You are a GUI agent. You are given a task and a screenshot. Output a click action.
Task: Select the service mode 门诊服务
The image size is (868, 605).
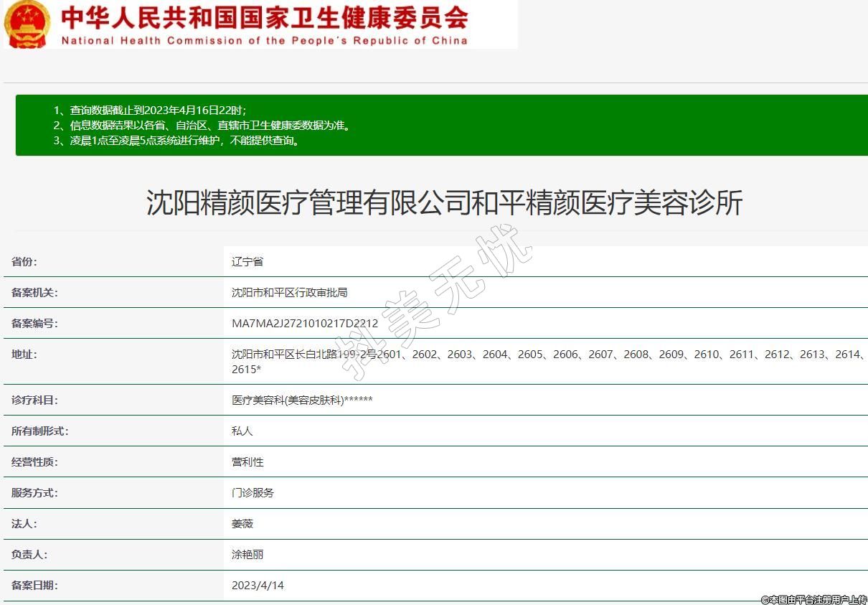tap(253, 492)
